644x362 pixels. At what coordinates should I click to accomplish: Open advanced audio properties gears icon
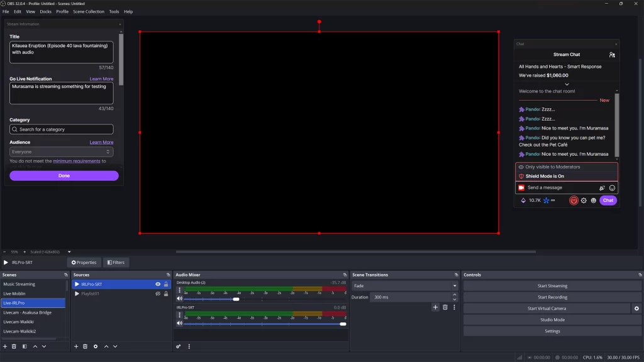[x=179, y=346]
